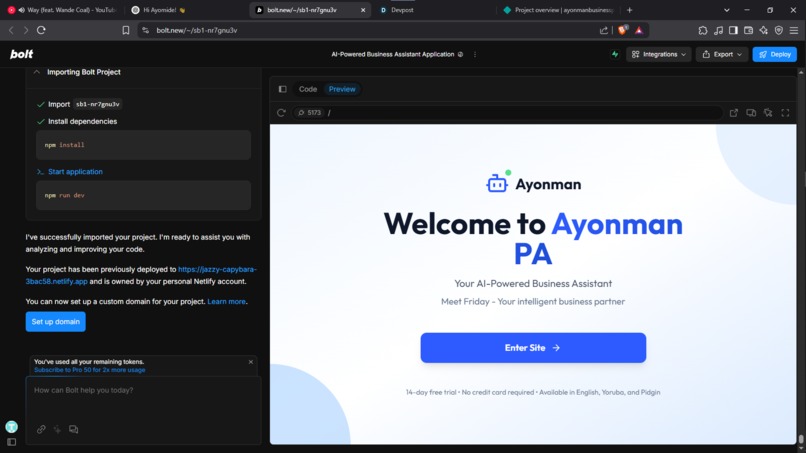The image size is (806, 453).
Task: Open the Leo AI sparkle icon
Action: pos(764,30)
